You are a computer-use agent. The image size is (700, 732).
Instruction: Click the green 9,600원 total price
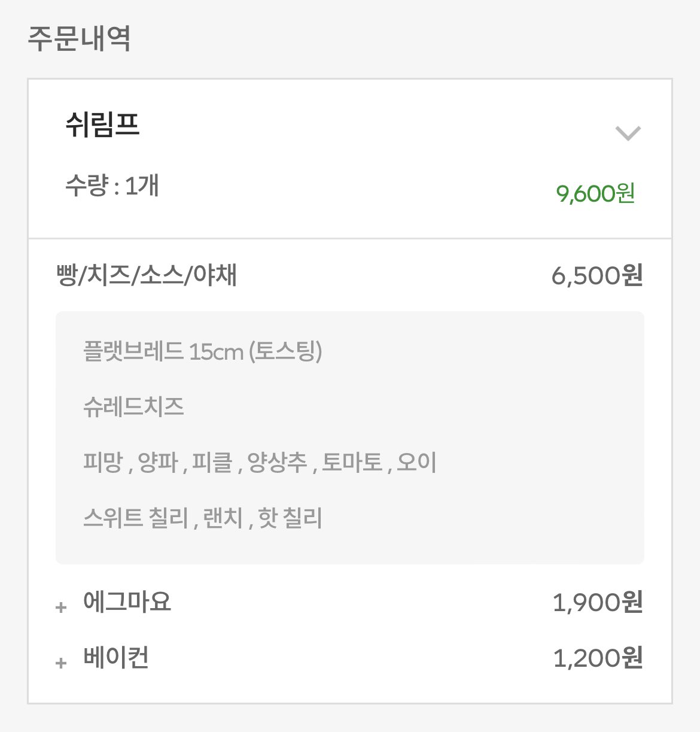(595, 193)
